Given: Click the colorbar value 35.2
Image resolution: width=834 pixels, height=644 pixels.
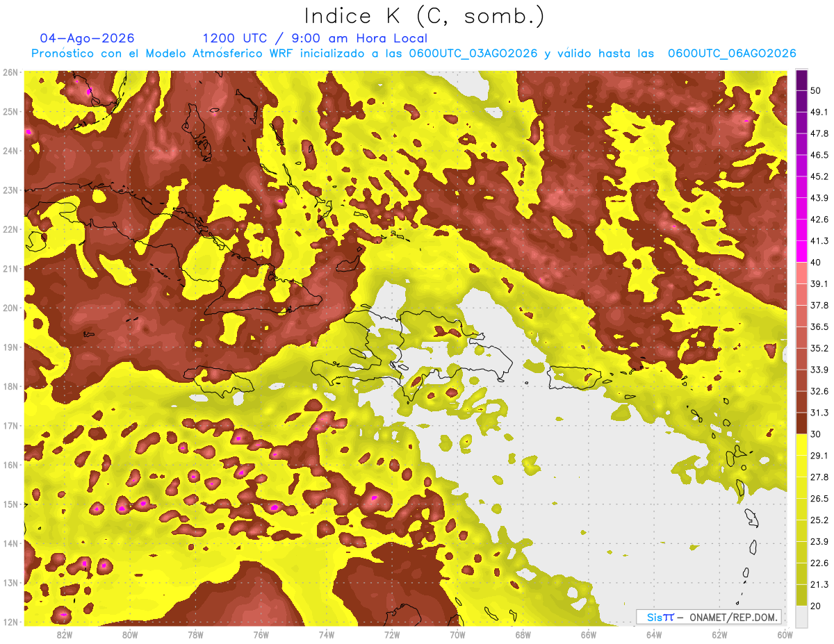Looking at the screenshot, I should [x=819, y=348].
